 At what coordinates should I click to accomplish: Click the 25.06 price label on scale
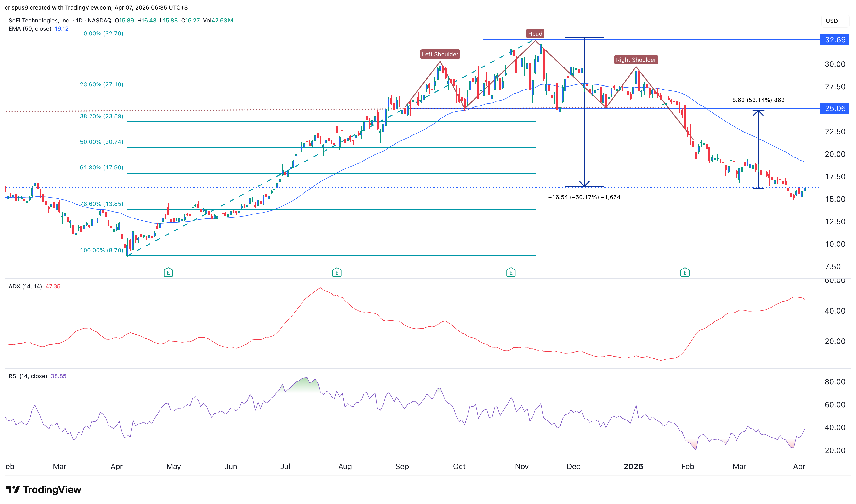click(834, 108)
